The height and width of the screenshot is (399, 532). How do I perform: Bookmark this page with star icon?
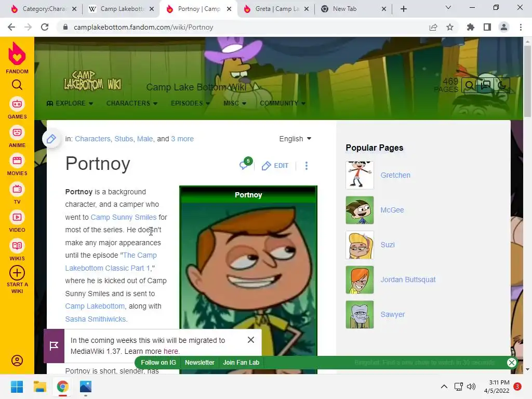(450, 27)
